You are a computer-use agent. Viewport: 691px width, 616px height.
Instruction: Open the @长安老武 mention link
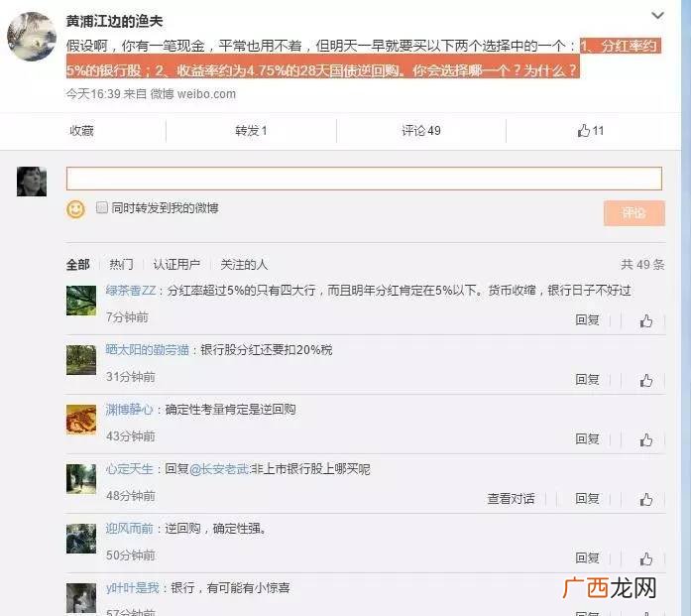tap(219, 469)
